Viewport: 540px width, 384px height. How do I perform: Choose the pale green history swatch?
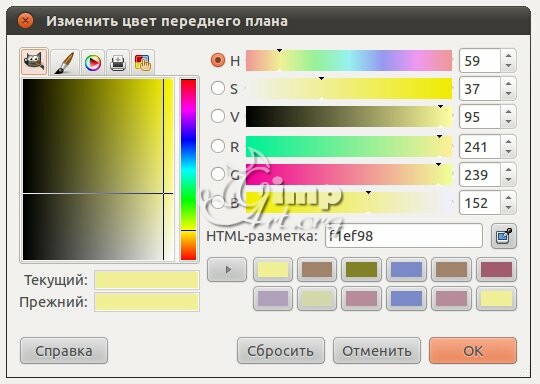(317, 299)
